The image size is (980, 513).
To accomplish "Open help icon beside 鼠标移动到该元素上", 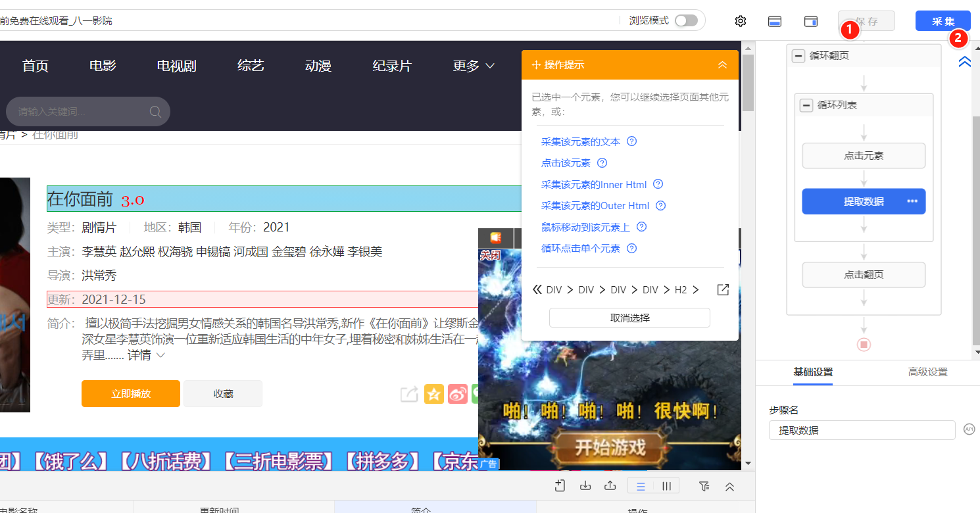I will click(642, 227).
